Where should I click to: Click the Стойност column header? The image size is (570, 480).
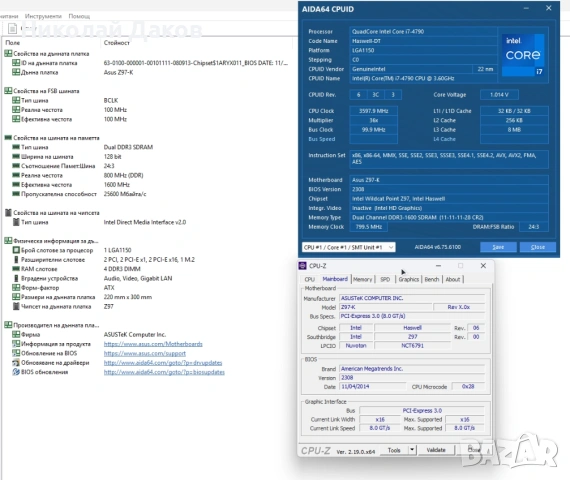pyautogui.click(x=117, y=43)
